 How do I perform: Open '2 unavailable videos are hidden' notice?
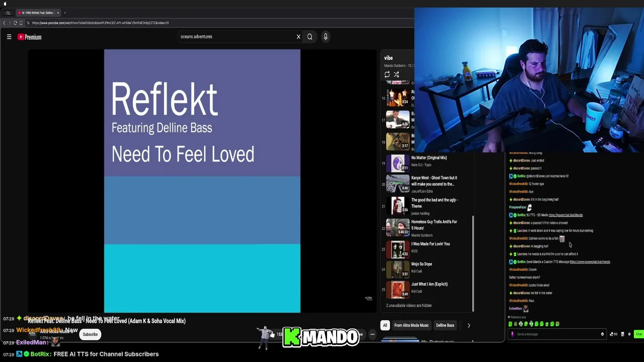pyautogui.click(x=409, y=305)
